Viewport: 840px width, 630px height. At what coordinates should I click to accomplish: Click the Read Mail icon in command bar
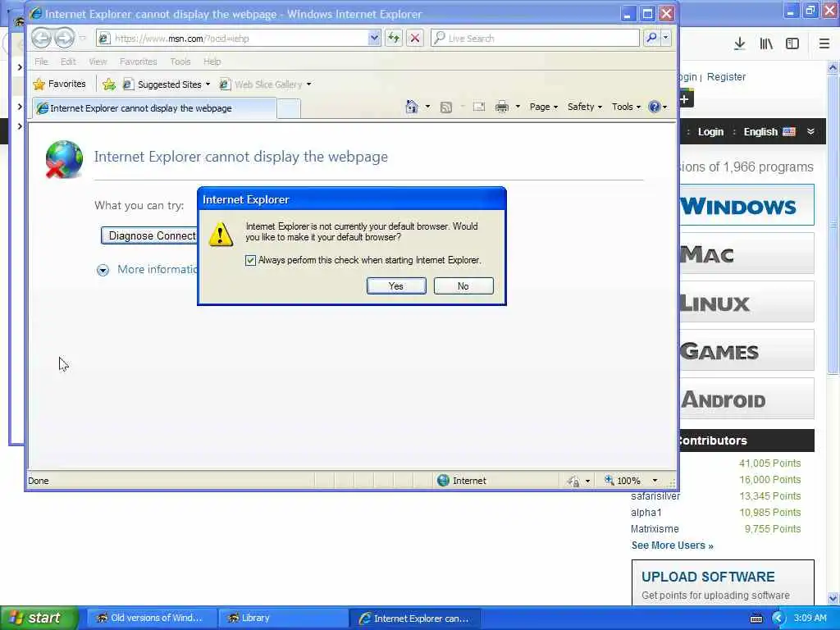click(479, 107)
